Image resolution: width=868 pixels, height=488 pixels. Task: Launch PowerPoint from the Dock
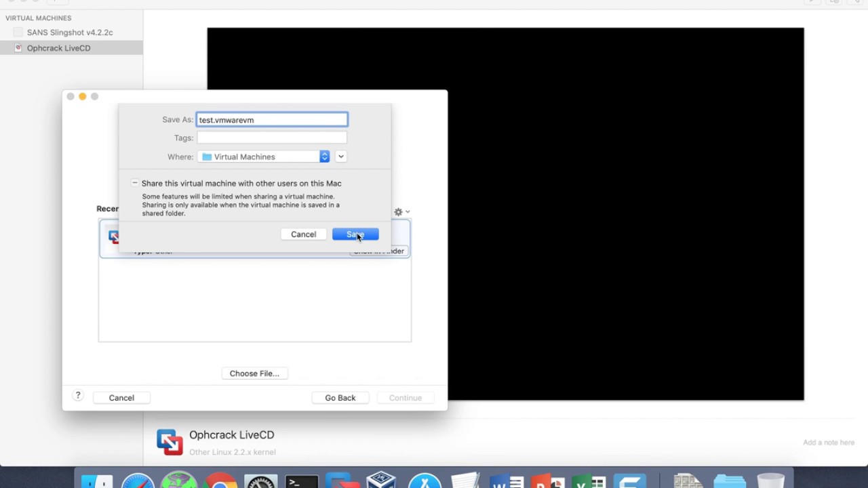point(548,481)
